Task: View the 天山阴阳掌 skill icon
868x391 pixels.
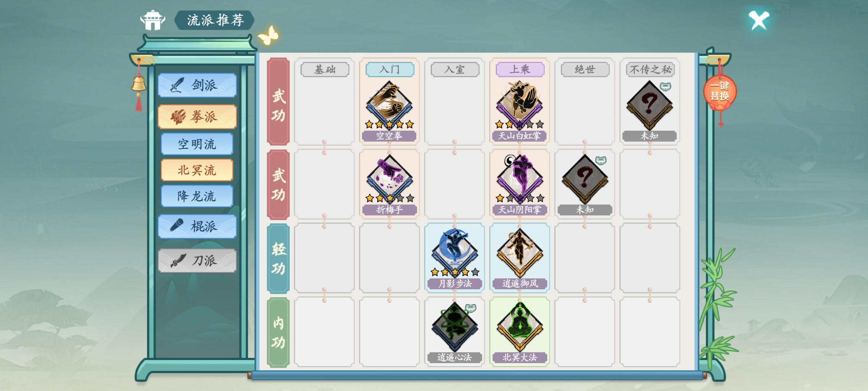Action: pyautogui.click(x=519, y=179)
